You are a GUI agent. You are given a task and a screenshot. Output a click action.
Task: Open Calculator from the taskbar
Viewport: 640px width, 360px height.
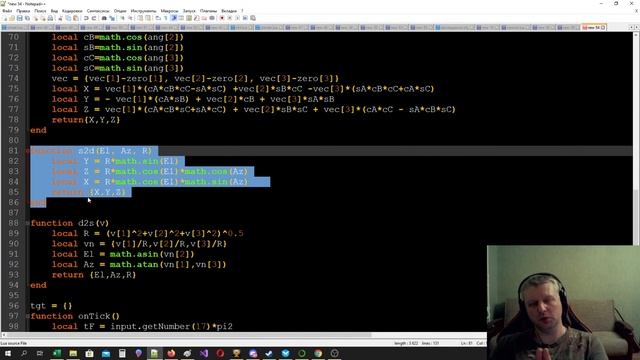pos(122,353)
